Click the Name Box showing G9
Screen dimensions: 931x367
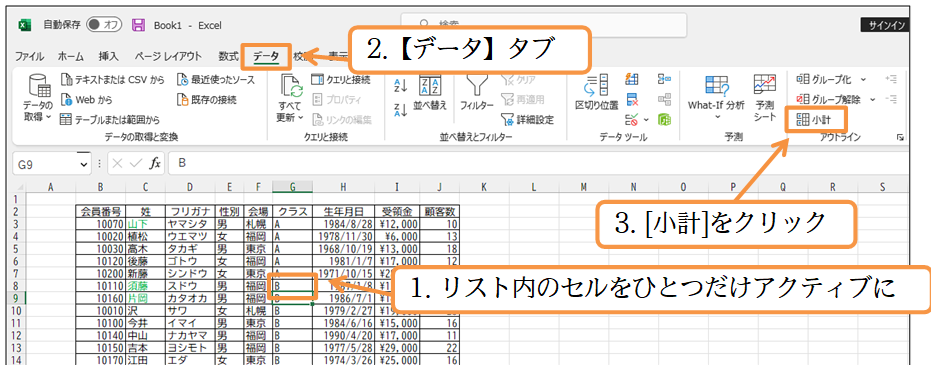[44, 164]
